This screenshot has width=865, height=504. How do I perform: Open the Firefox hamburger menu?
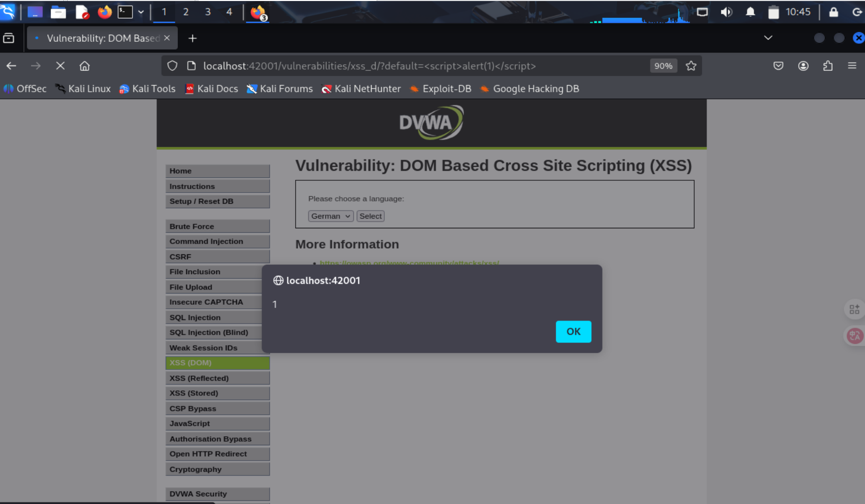click(852, 66)
